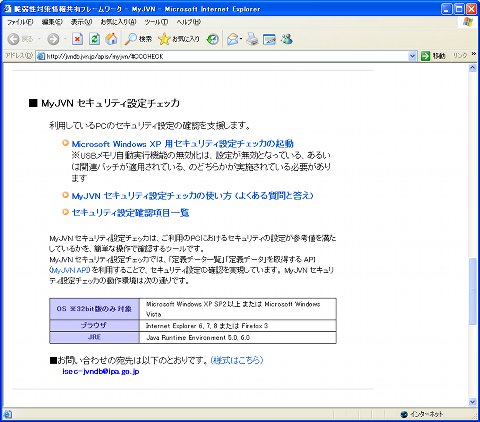Click the アドレス(D) address label
This screenshot has height=422, width=480.
[x=19, y=56]
